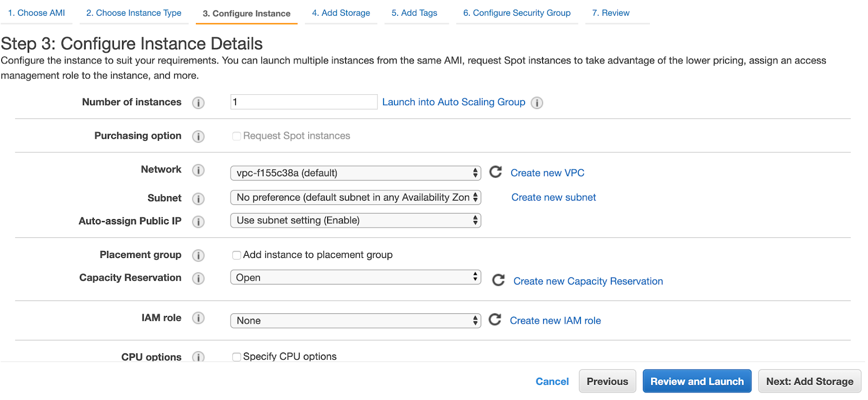The image size is (868, 400).
Task: Open the Network VPC dropdown
Action: coord(355,173)
